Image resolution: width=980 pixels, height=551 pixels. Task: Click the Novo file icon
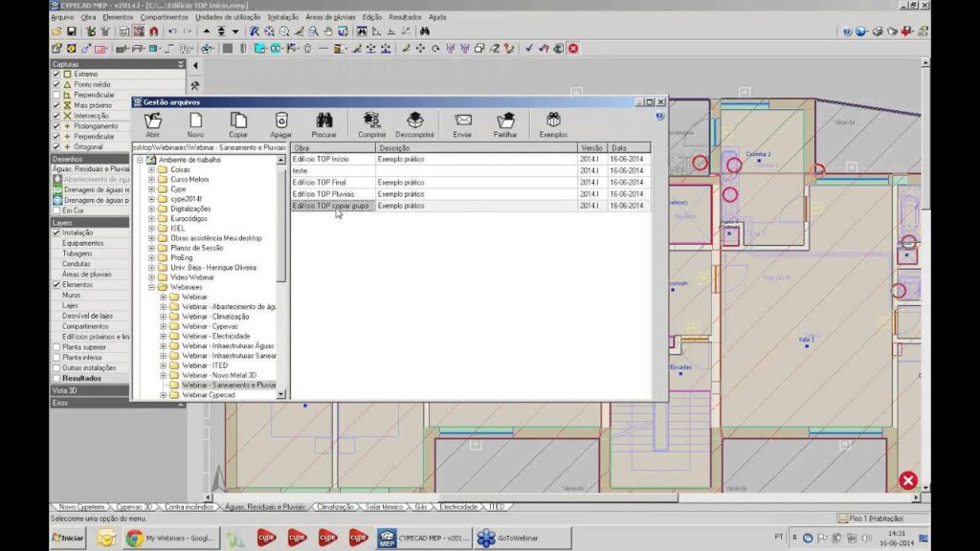(195, 121)
